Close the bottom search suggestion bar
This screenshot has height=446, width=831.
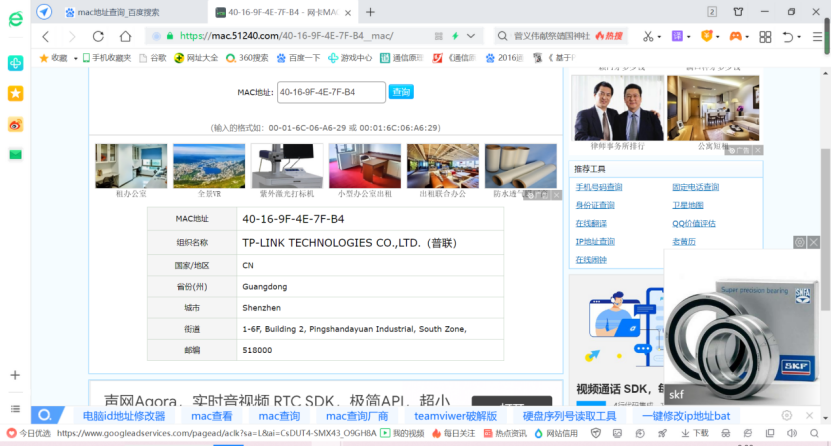pos(809,415)
